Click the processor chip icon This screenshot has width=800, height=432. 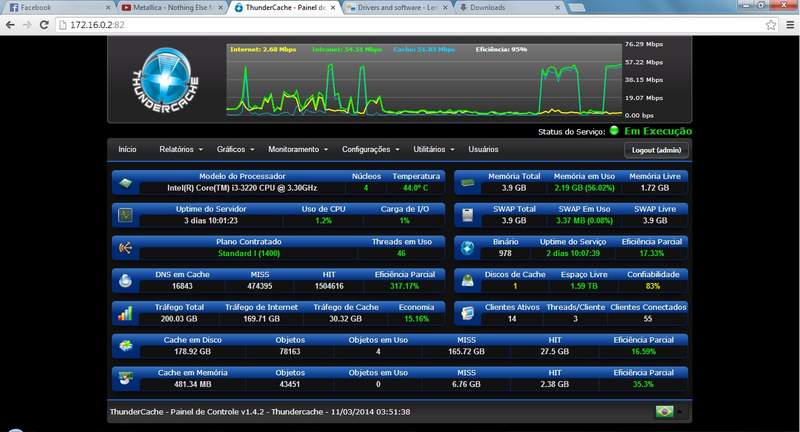[125, 183]
